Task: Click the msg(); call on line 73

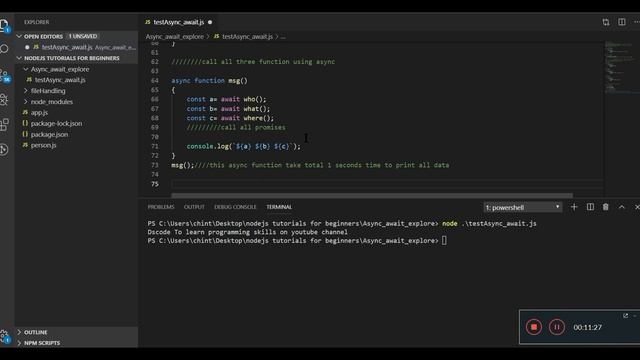Action: (182, 165)
